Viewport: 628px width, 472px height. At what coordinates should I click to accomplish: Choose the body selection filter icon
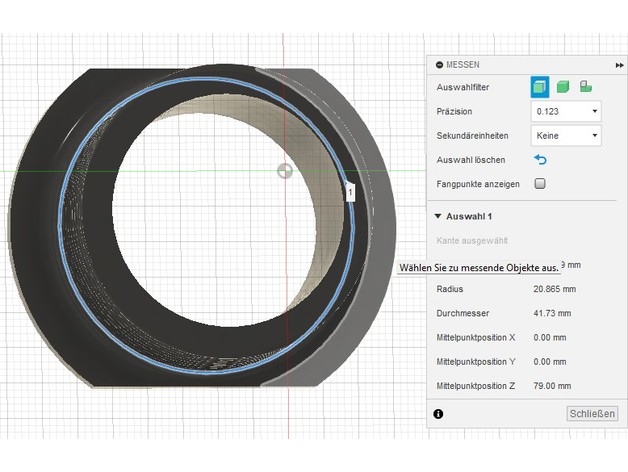coord(563,88)
